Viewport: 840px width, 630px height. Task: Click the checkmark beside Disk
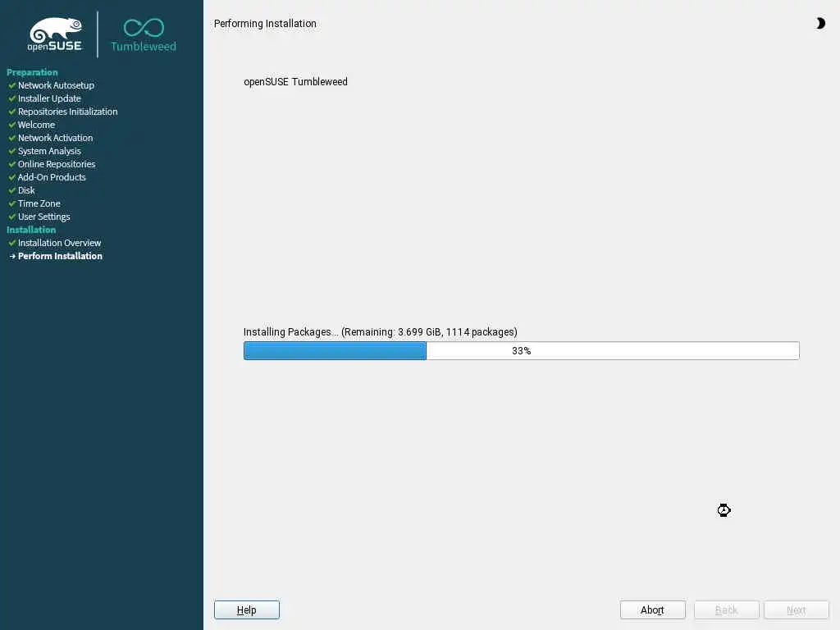coord(11,190)
